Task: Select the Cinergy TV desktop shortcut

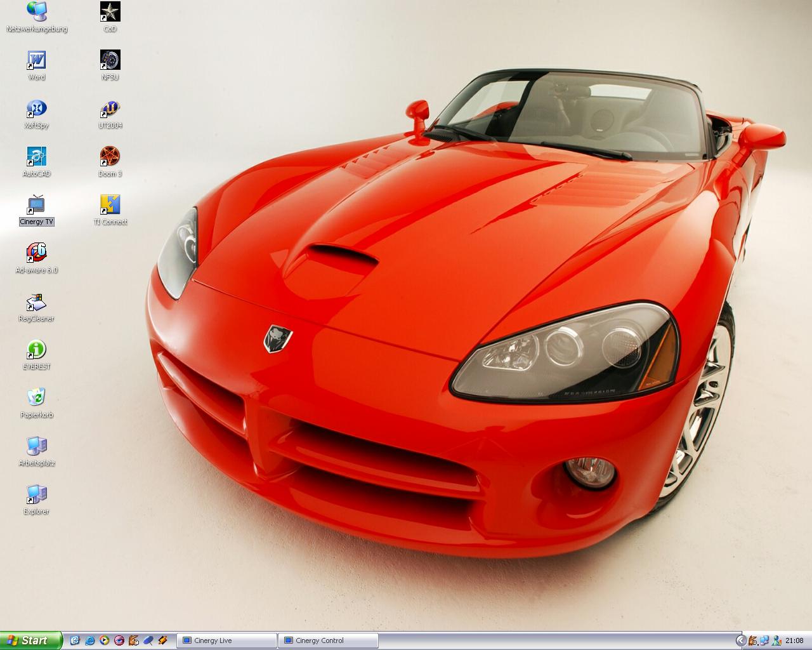Action: click(36, 205)
